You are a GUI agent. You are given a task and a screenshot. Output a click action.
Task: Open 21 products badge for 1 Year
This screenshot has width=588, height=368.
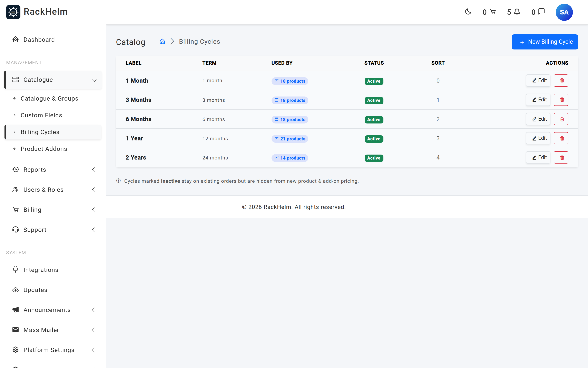[x=290, y=139]
